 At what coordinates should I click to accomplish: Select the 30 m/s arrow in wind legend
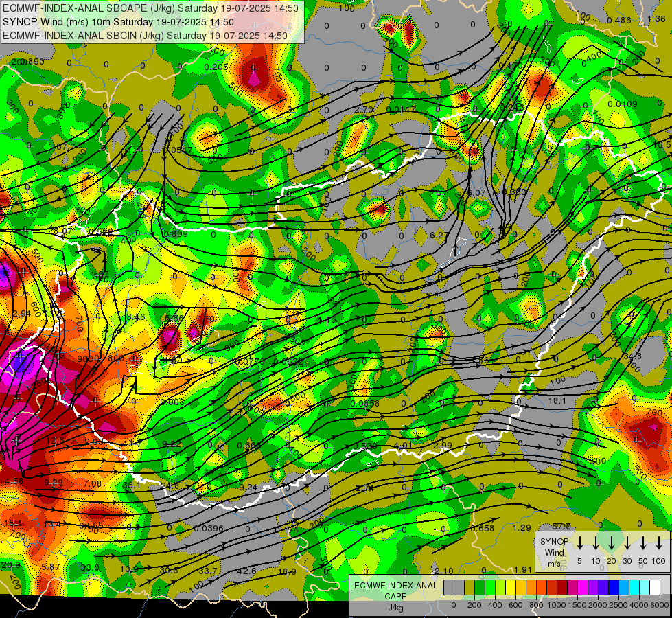(627, 543)
